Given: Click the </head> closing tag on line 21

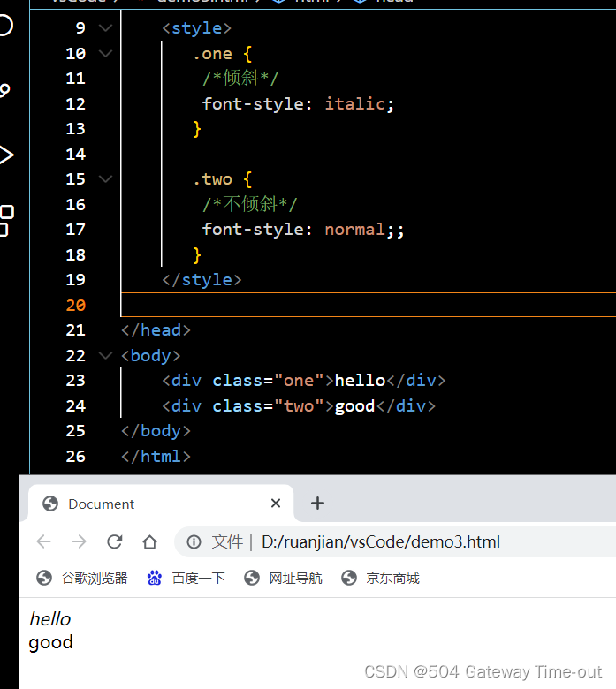Looking at the screenshot, I should (x=156, y=330).
